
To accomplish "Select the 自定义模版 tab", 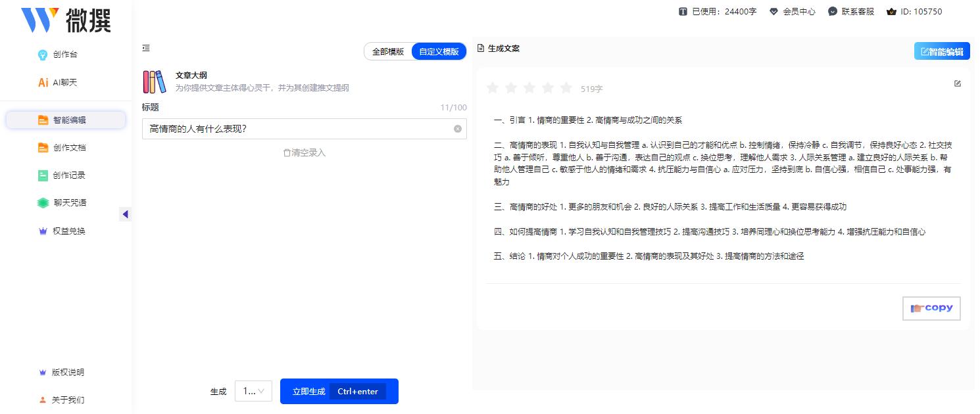I will click(x=438, y=51).
